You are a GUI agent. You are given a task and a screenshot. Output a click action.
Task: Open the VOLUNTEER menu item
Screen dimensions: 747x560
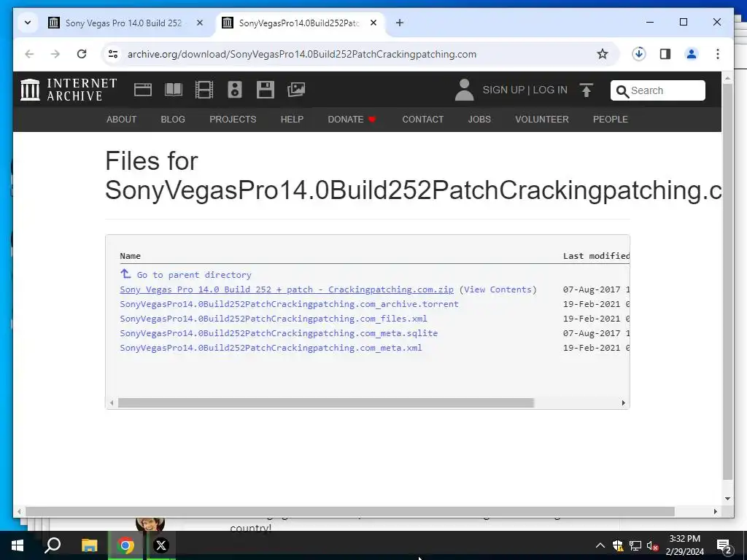point(542,119)
